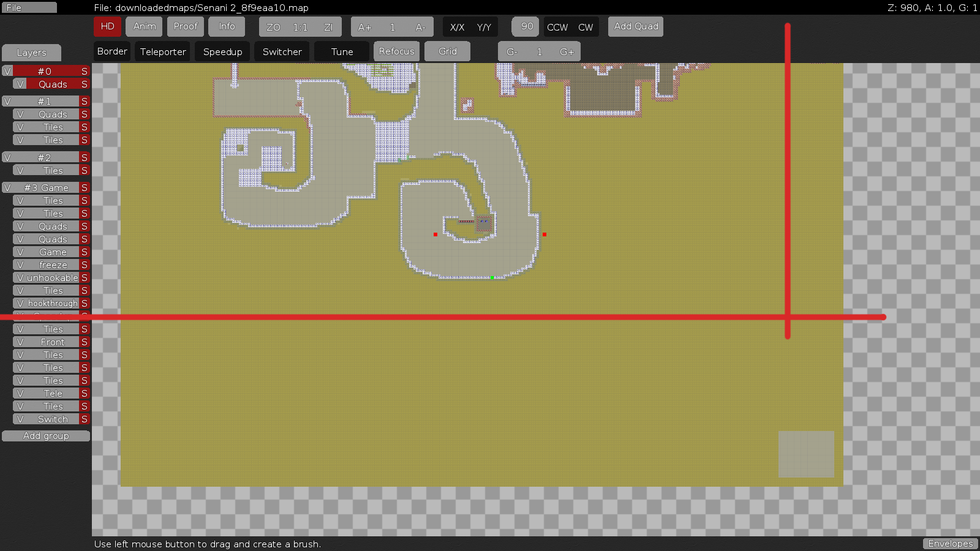Collapse the #3 Game group
The width and height of the screenshot is (980, 551).
(x=46, y=188)
